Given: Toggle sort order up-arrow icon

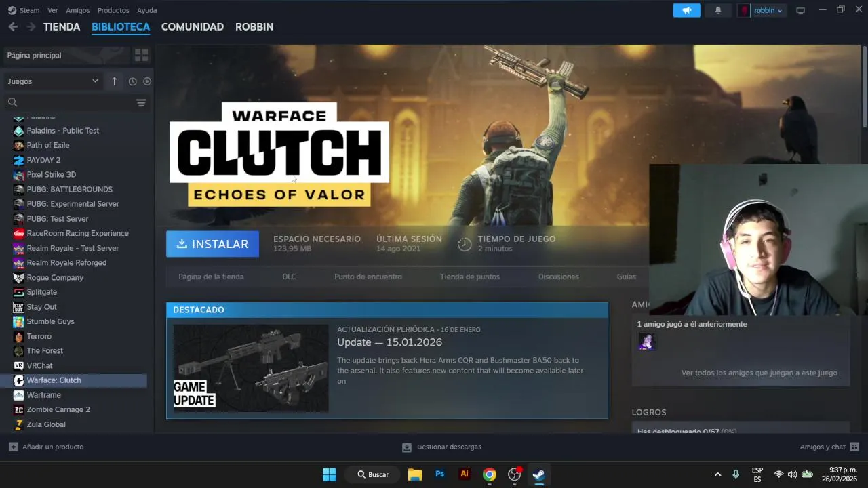Looking at the screenshot, I should tap(114, 81).
